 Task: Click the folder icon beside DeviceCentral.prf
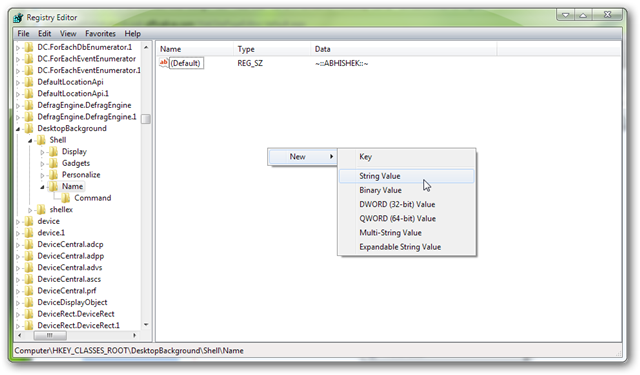(29, 291)
